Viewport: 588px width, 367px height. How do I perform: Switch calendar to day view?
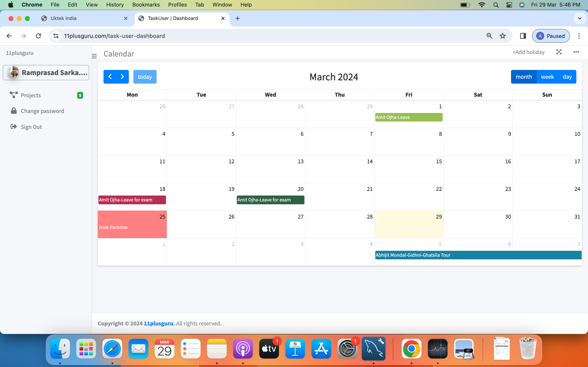click(x=567, y=77)
